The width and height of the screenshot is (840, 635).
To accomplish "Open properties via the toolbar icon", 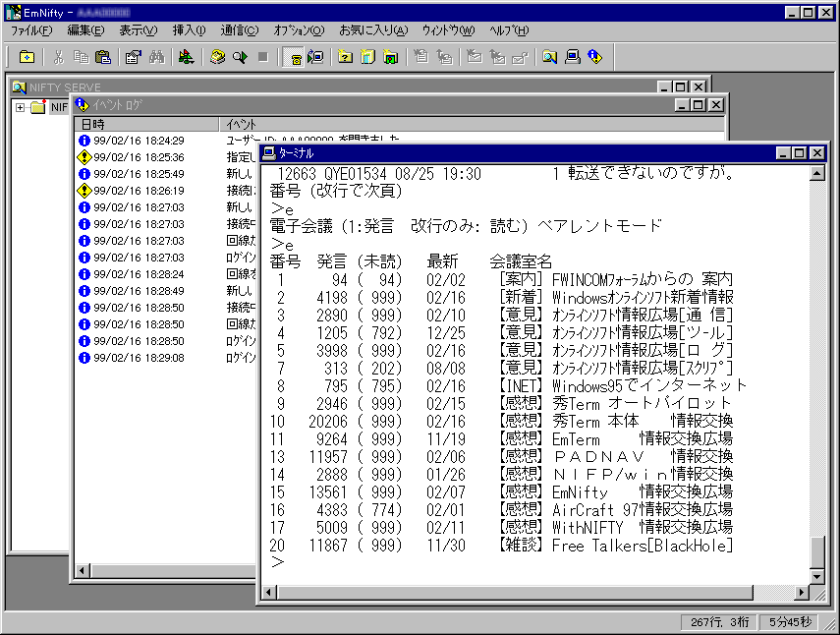I will pos(133,57).
